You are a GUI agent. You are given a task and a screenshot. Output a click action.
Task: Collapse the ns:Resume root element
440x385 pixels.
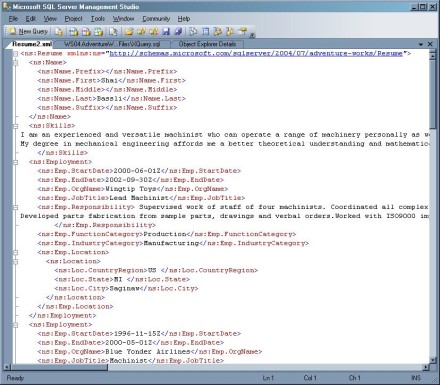[15, 54]
